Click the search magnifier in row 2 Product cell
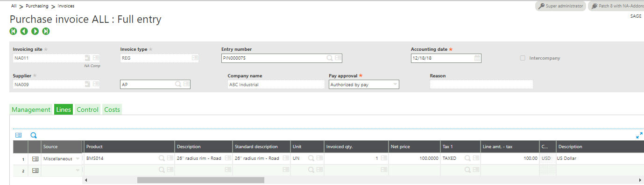 click(x=162, y=171)
